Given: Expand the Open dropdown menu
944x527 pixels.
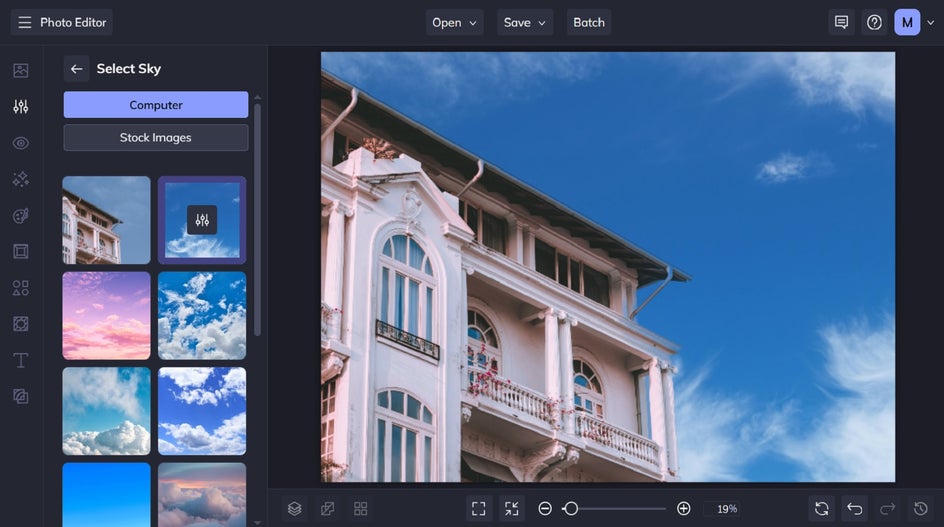Looking at the screenshot, I should tap(455, 22).
